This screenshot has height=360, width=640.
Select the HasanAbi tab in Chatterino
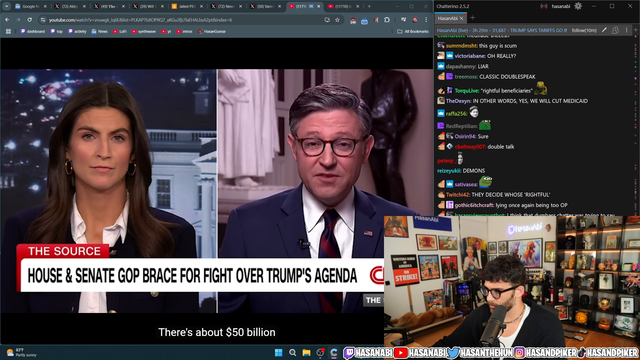(448, 18)
